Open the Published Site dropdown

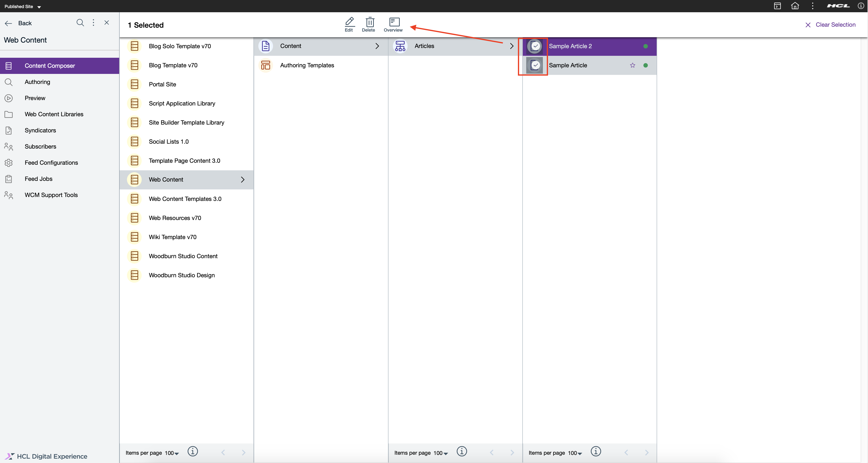pyautogui.click(x=23, y=6)
